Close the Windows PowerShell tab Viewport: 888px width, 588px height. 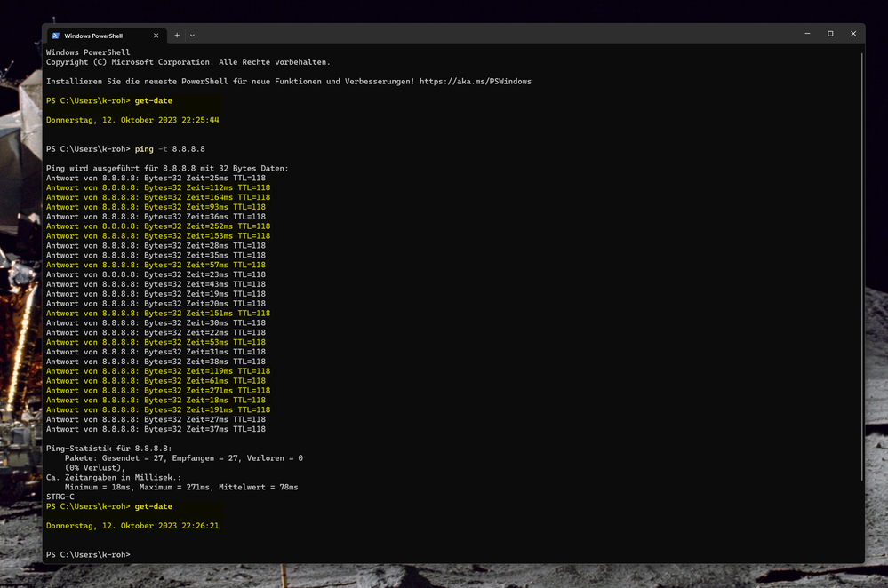pyautogui.click(x=156, y=35)
